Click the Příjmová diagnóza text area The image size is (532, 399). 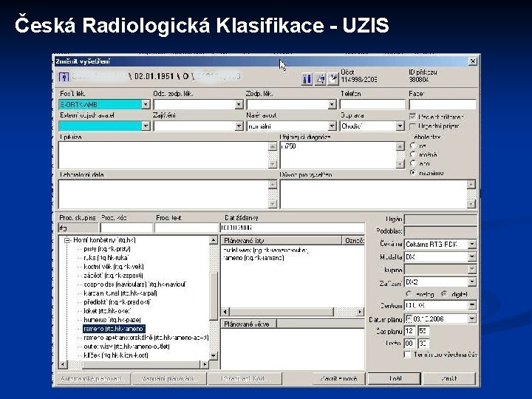(338, 155)
